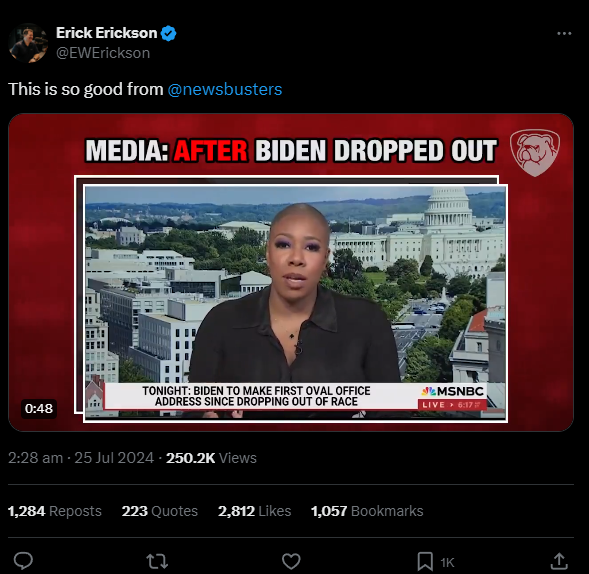This screenshot has width=589, height=574.
Task: Like the post with heart icon
Action: pyautogui.click(x=291, y=561)
